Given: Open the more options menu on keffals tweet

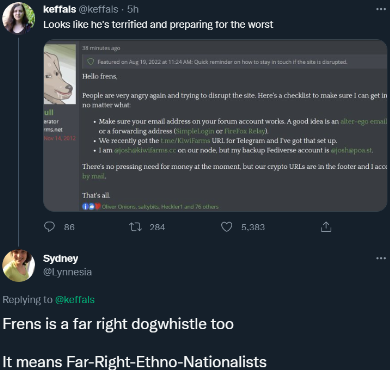Looking at the screenshot, I should pos(381,9).
